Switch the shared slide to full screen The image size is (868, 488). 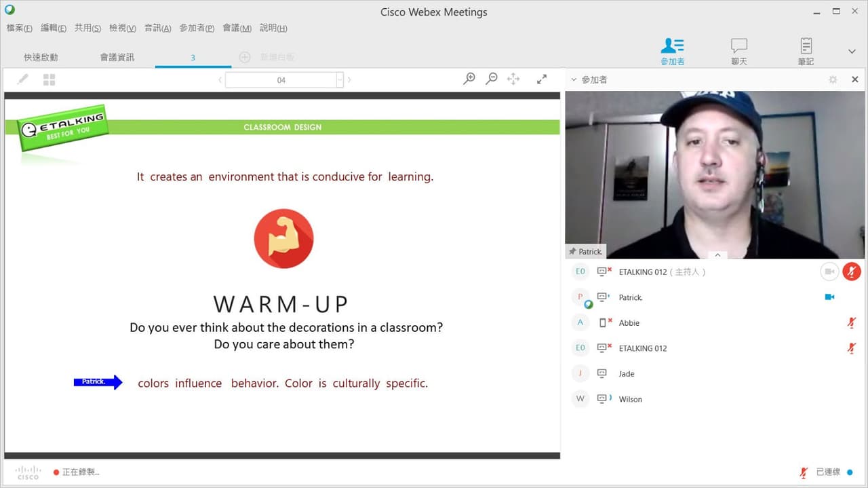coord(542,79)
